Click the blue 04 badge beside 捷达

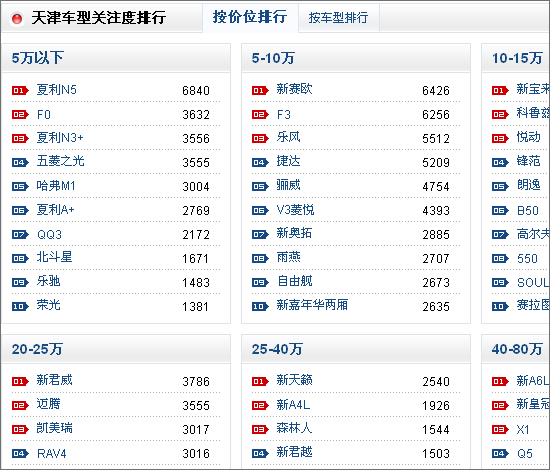260,162
